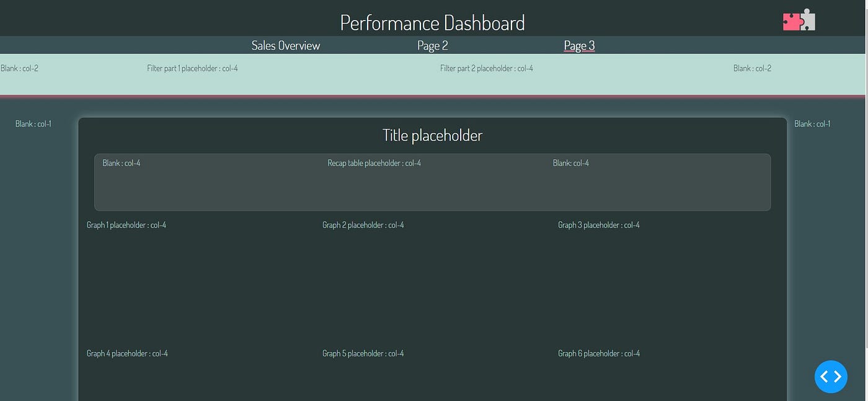Click the Title placeholder area

click(432, 135)
